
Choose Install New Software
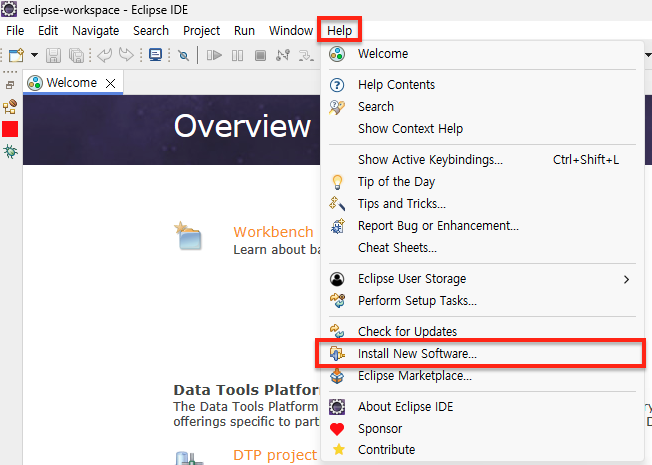click(482, 354)
